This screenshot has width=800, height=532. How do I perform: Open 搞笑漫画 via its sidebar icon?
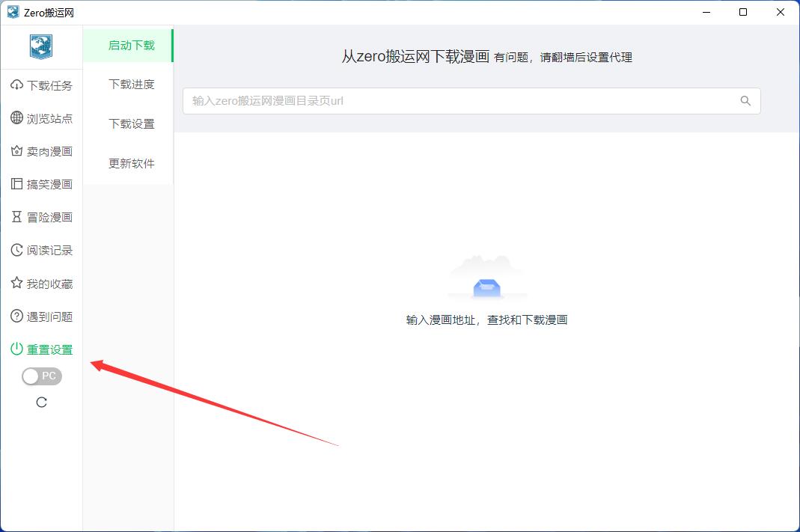click(x=16, y=183)
